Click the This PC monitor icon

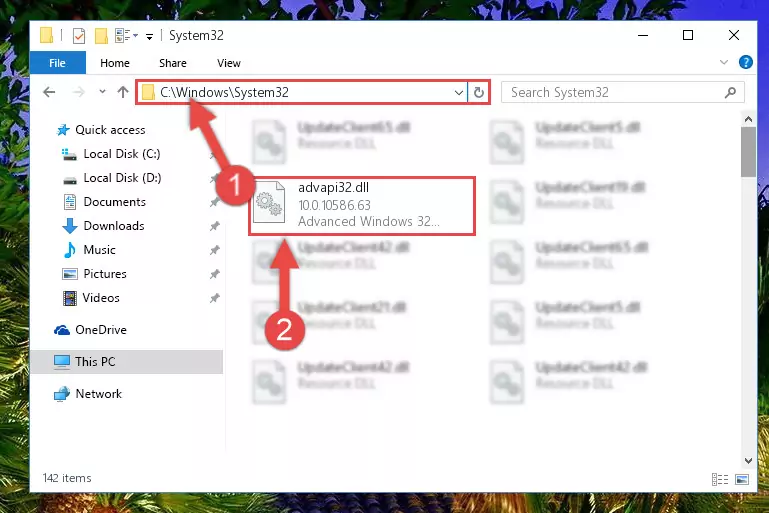(x=62, y=362)
